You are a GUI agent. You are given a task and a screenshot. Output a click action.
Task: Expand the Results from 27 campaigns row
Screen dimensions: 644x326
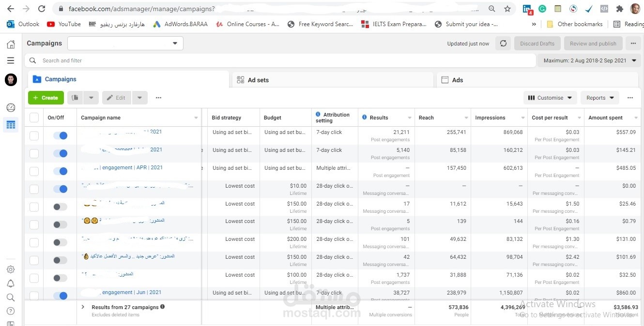83,307
